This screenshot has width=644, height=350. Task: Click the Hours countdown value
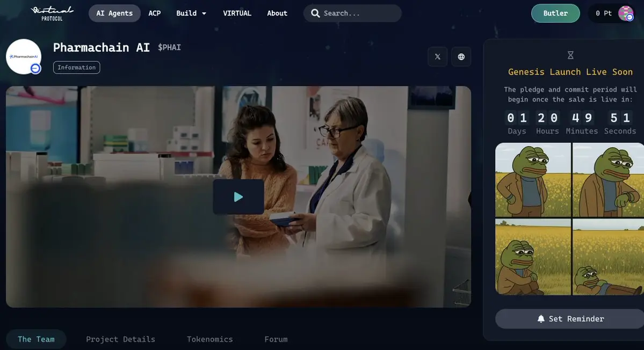click(x=547, y=118)
